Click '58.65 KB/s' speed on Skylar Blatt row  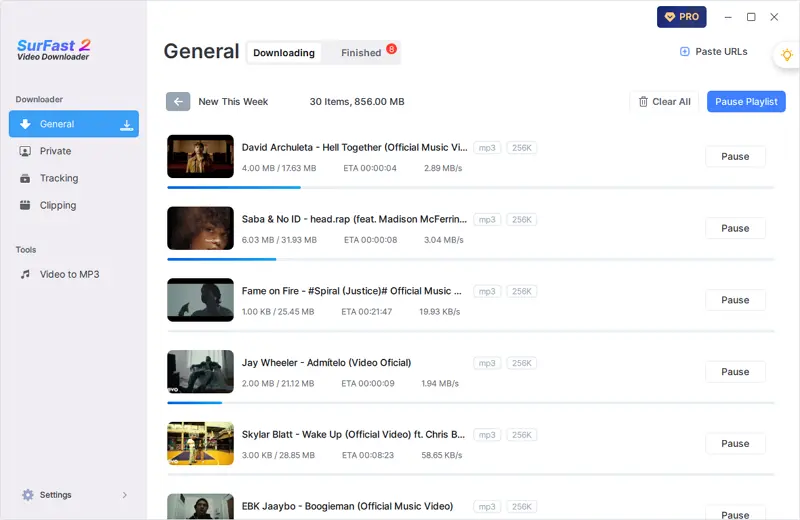tap(442, 455)
